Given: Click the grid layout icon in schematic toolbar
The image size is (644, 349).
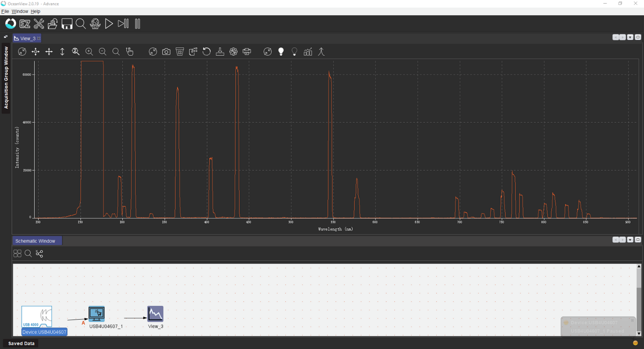Looking at the screenshot, I should (x=17, y=253).
